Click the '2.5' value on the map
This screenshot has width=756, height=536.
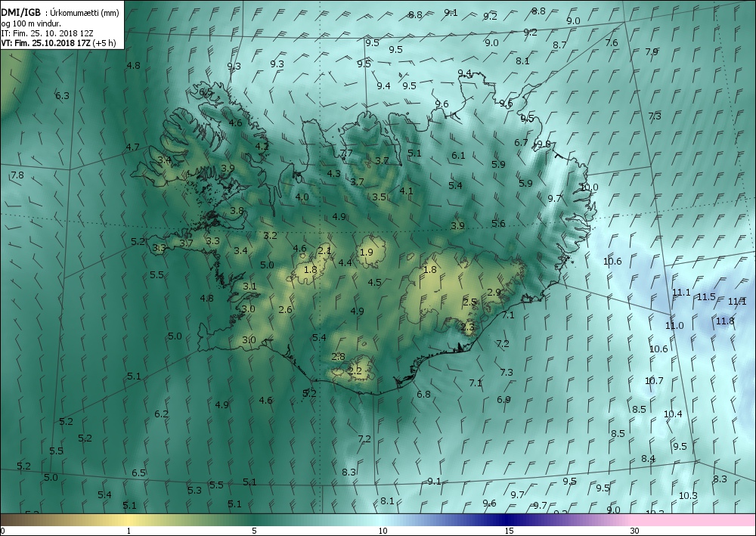click(469, 302)
